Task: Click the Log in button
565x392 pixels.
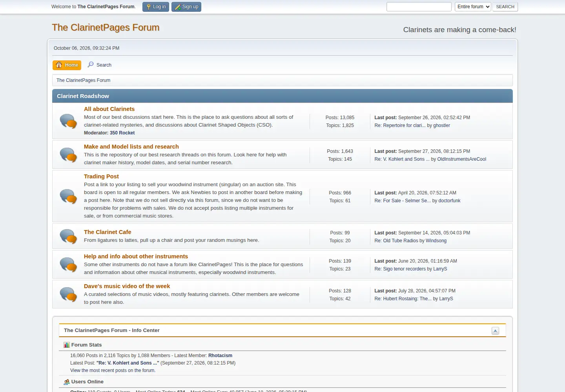Action: point(156,7)
